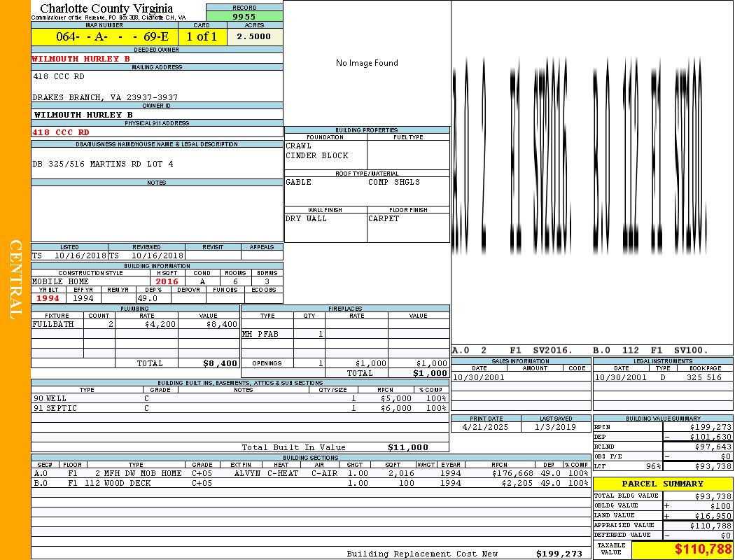
Task: Click the DEP summary value $101,630
Action: point(710,437)
